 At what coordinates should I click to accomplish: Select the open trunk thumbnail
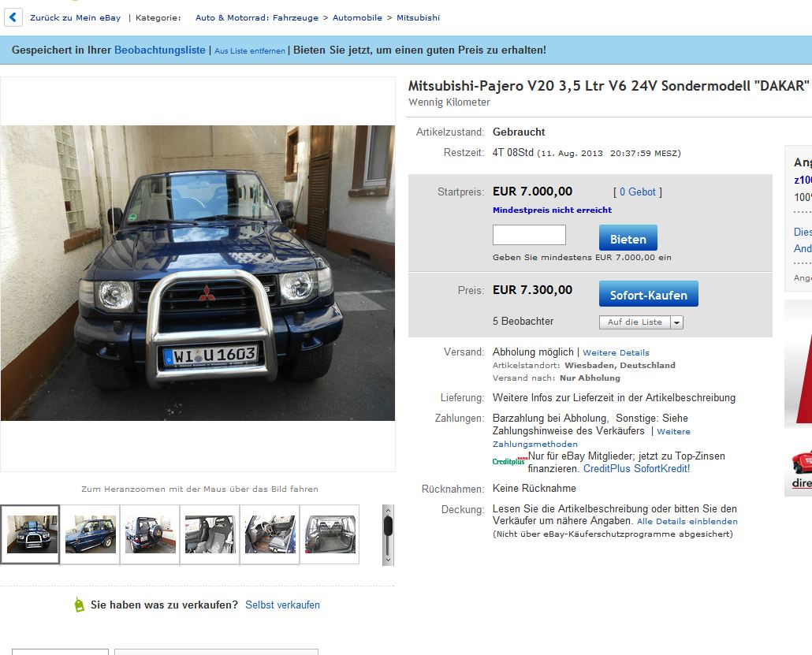click(x=330, y=534)
